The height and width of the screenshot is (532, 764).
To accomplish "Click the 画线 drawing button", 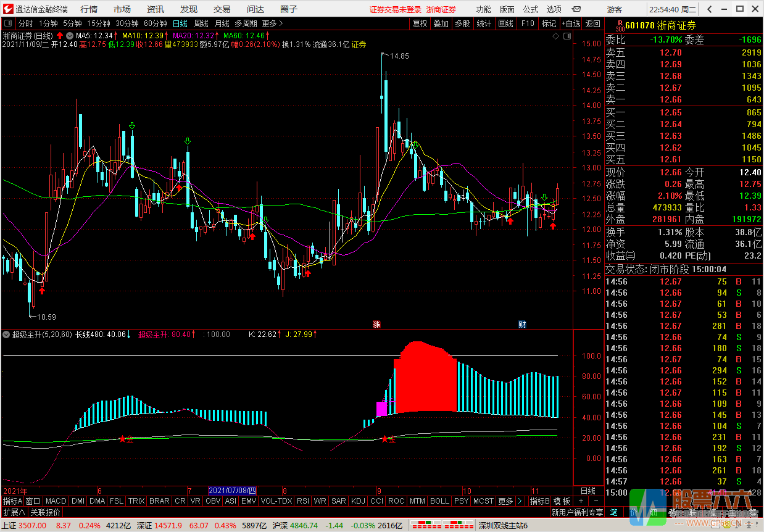I will (505, 23).
